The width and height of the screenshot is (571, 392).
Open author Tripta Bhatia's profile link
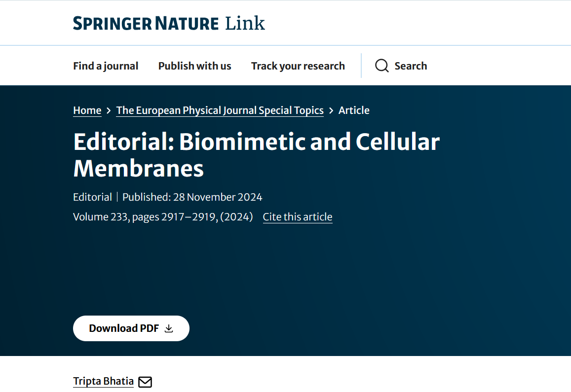coord(104,381)
